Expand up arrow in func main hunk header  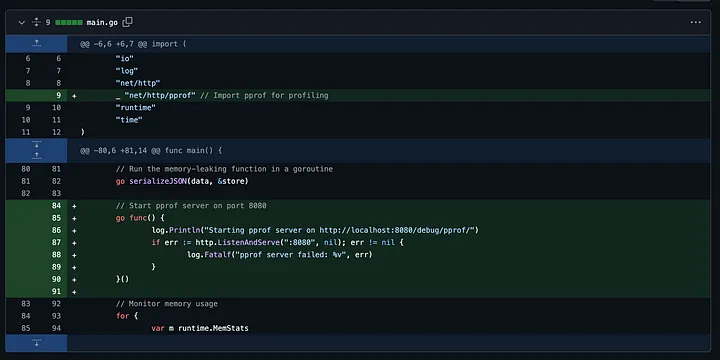point(37,156)
